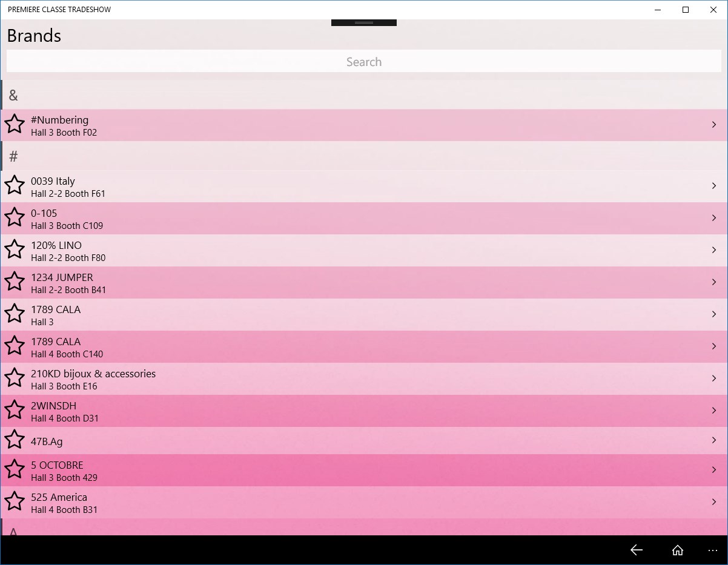This screenshot has height=565, width=728.
Task: Open 525 America brand name
Action: 59,497
